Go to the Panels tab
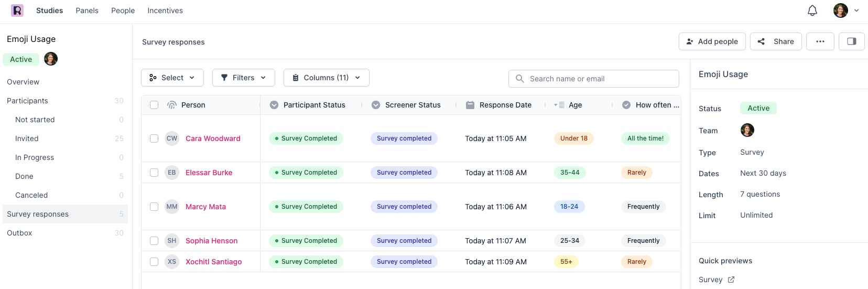Screen dimensions: 868x289 tap(87, 10)
